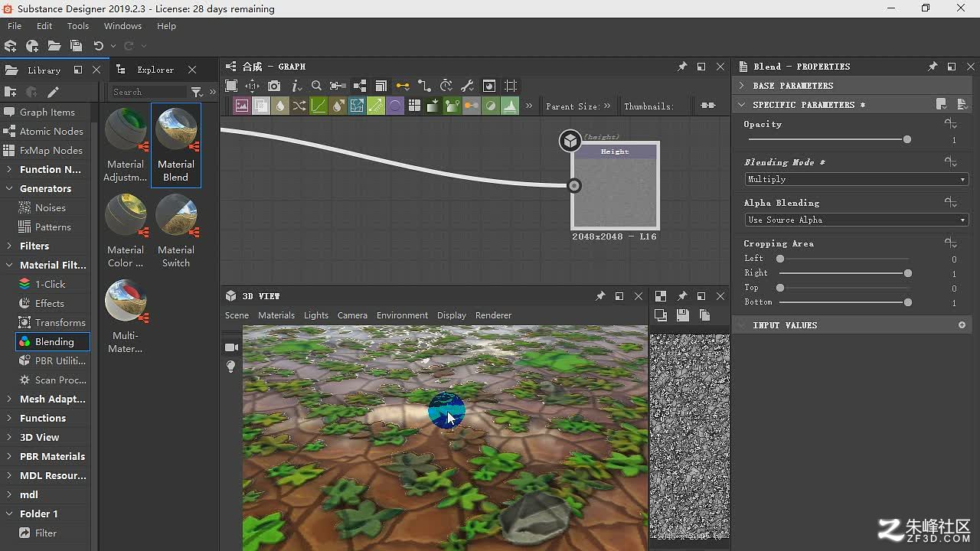
Task: Open the File menu
Action: pyautogui.click(x=15, y=26)
